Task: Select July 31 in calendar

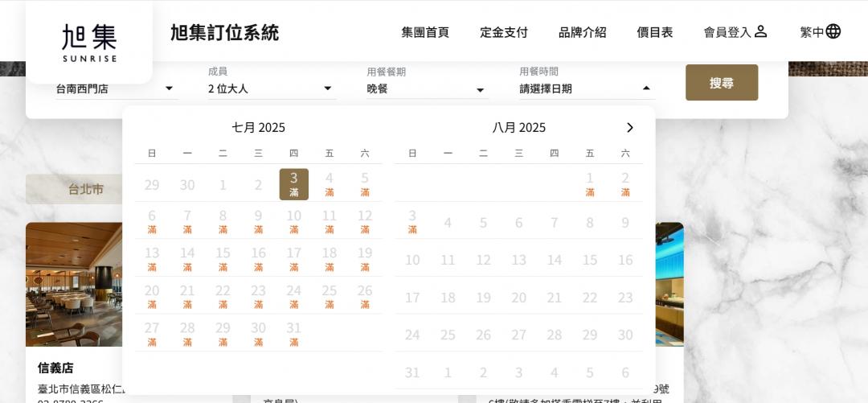Action: pos(294,334)
